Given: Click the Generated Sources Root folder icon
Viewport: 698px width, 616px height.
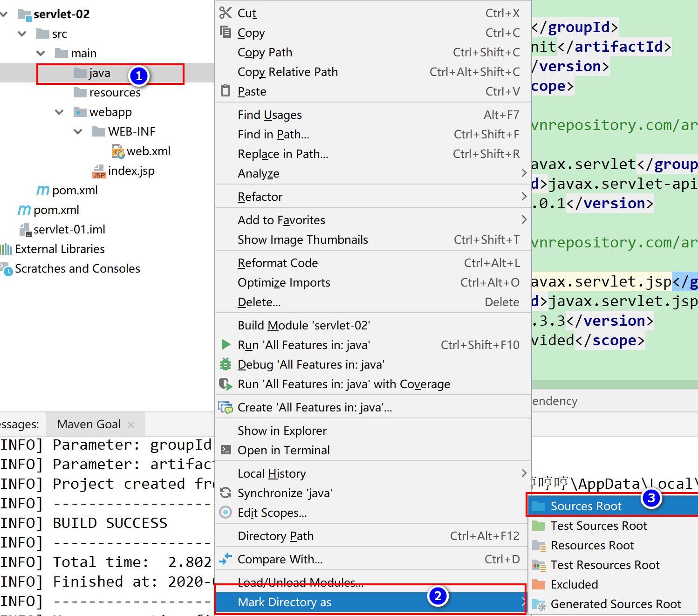Looking at the screenshot, I should click(539, 604).
